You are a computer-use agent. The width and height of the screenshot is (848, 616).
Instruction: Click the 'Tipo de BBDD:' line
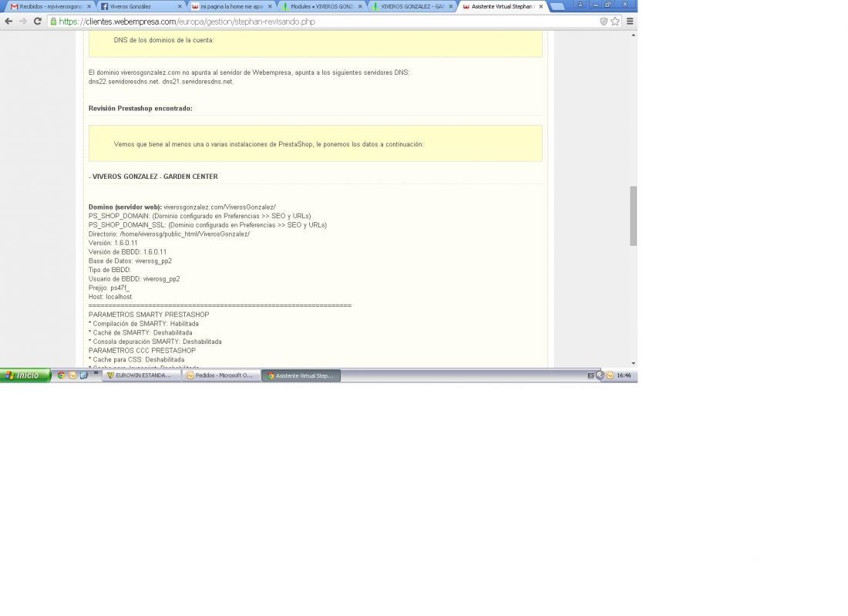pos(109,270)
